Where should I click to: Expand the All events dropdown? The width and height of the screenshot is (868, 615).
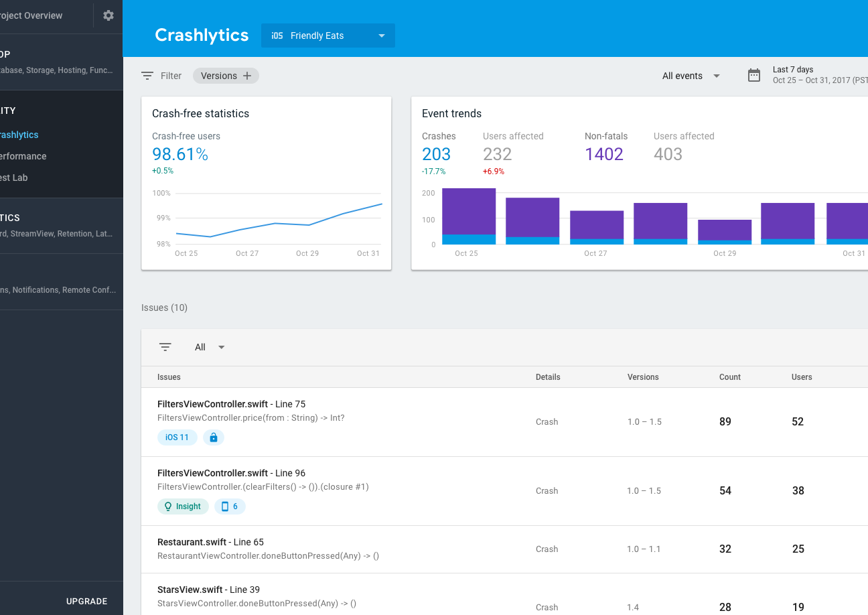click(691, 76)
